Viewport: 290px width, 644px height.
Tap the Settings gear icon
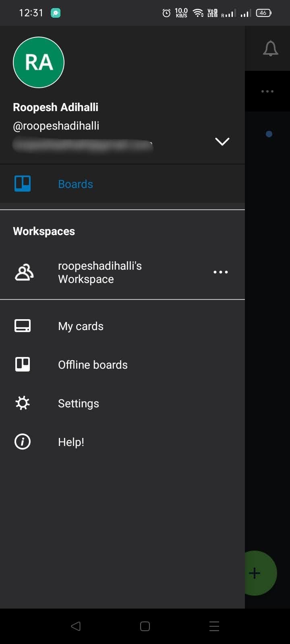(x=23, y=403)
